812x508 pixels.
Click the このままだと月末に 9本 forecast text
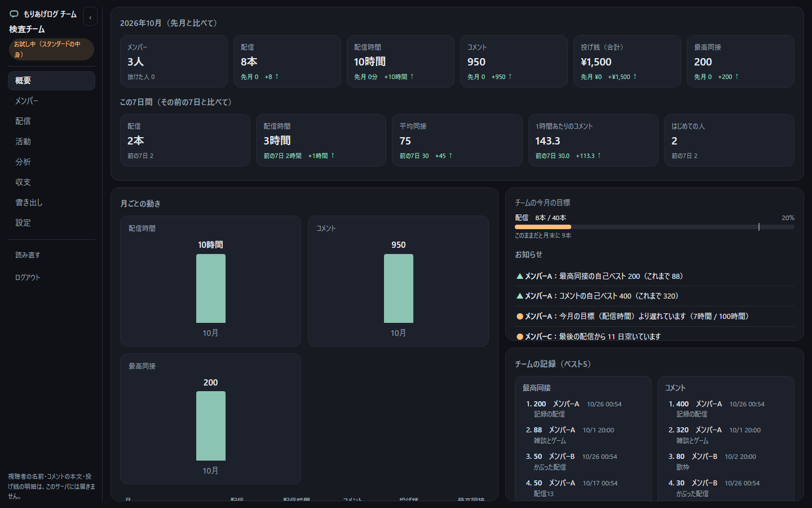(543, 236)
